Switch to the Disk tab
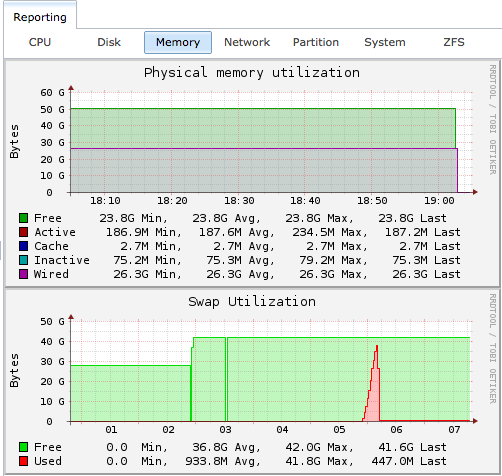Image resolution: width=502 pixels, height=476 pixels. [x=109, y=42]
